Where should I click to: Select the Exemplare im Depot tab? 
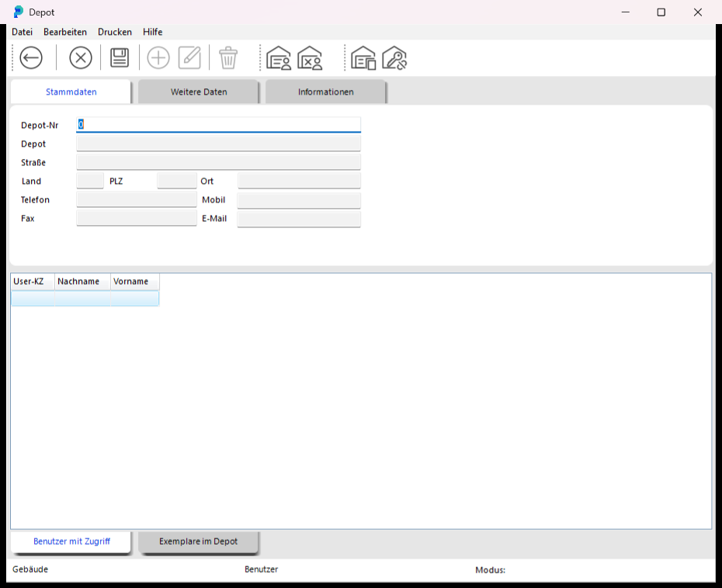tap(199, 541)
